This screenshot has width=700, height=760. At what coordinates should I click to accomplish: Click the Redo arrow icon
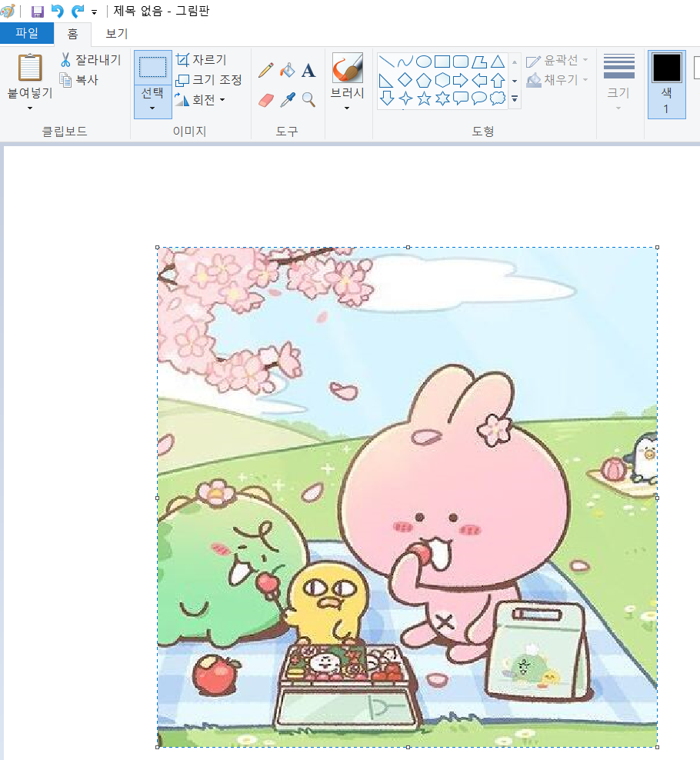tap(78, 11)
